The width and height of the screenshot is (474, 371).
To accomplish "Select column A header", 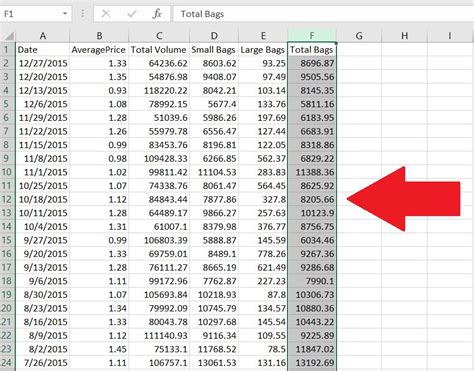I will coord(43,36).
